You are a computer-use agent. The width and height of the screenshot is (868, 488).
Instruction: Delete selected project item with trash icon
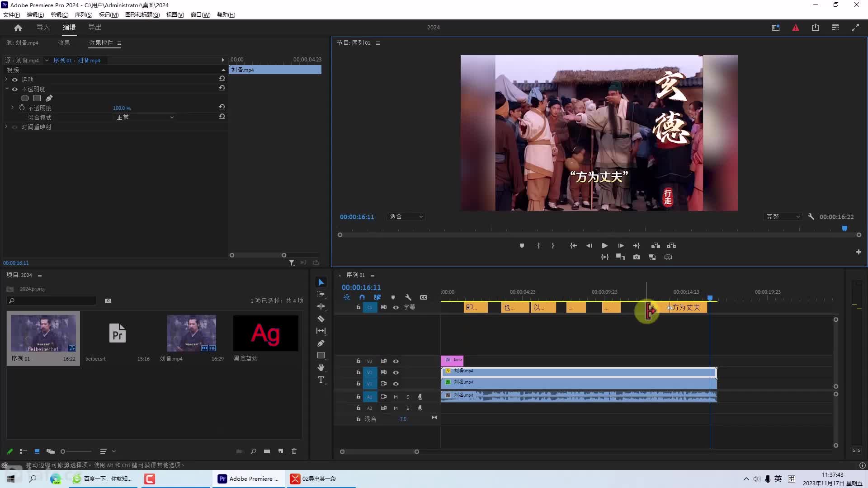coord(294,451)
